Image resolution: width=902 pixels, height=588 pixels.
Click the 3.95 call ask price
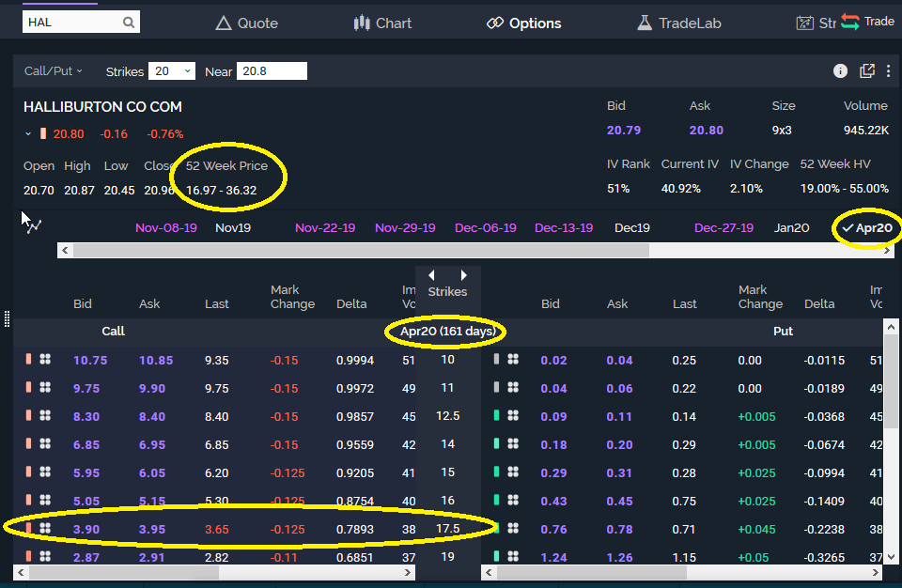152,530
